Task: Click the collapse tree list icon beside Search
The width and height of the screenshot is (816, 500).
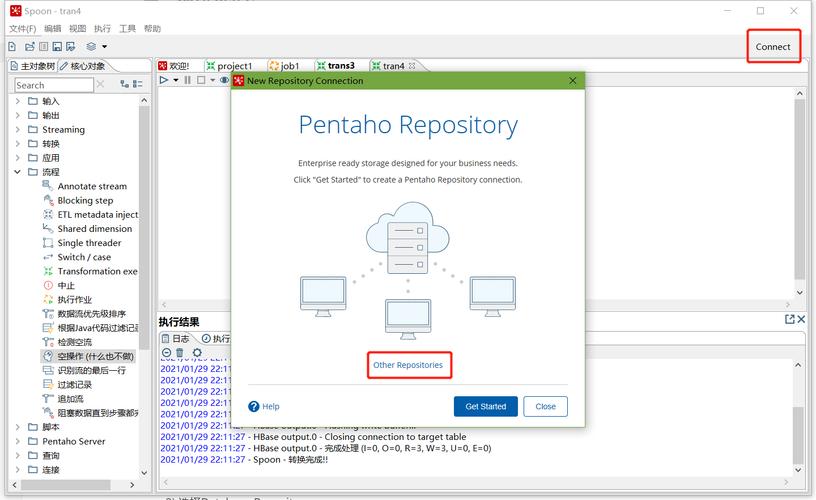Action: [x=137, y=84]
